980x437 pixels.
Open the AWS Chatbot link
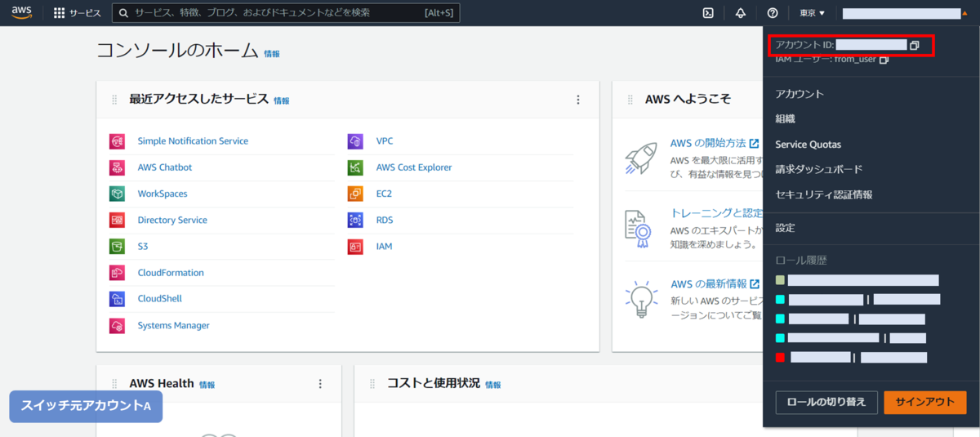[x=165, y=167]
